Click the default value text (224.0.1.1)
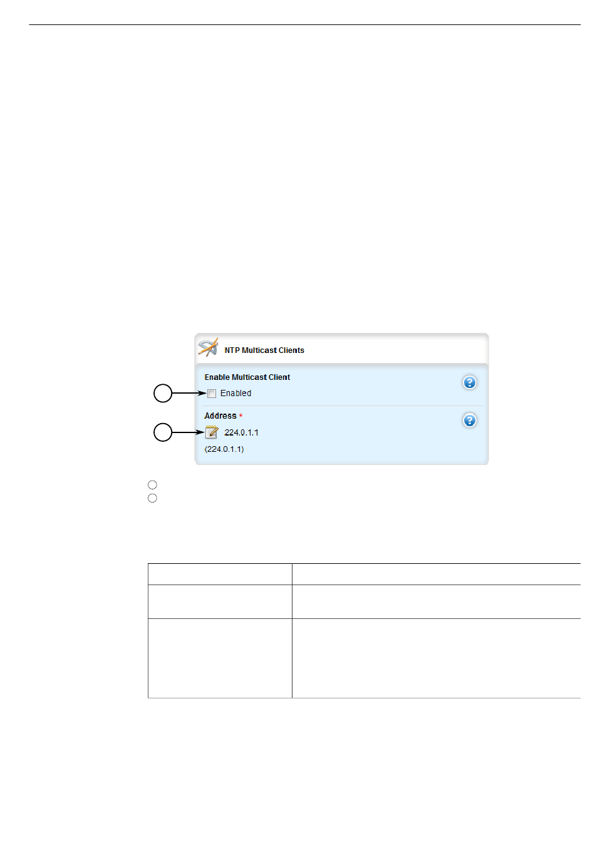The image size is (595, 868). point(224,449)
